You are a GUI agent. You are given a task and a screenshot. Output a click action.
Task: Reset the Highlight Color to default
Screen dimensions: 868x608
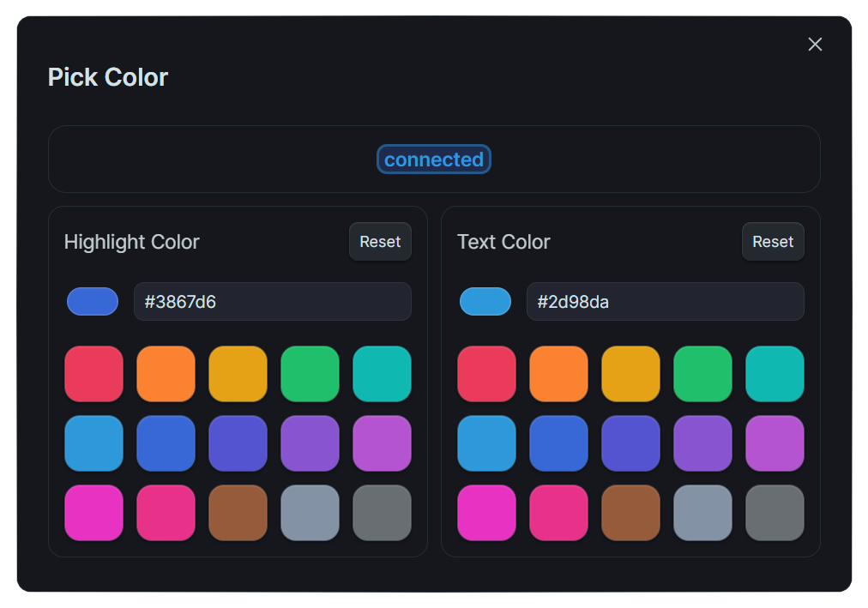tap(380, 241)
